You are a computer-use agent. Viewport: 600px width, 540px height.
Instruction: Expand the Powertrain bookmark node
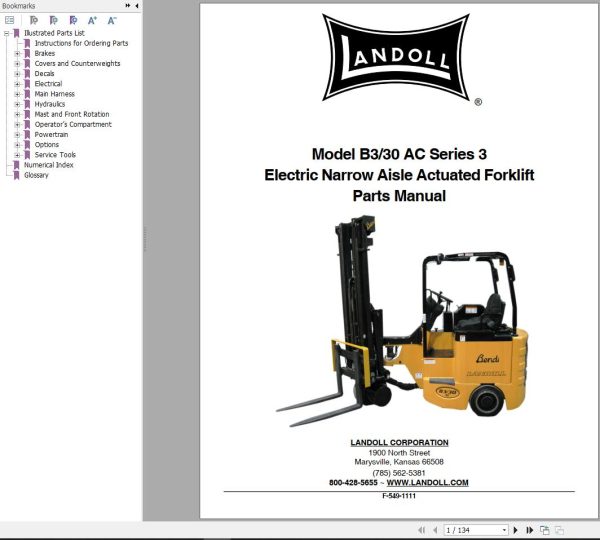(17, 135)
